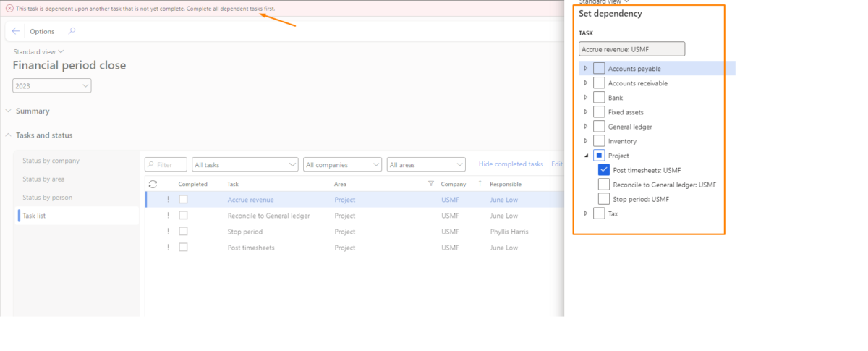868x351 pixels.
Task: Open the All companies filter dropdown
Action: (x=342, y=165)
